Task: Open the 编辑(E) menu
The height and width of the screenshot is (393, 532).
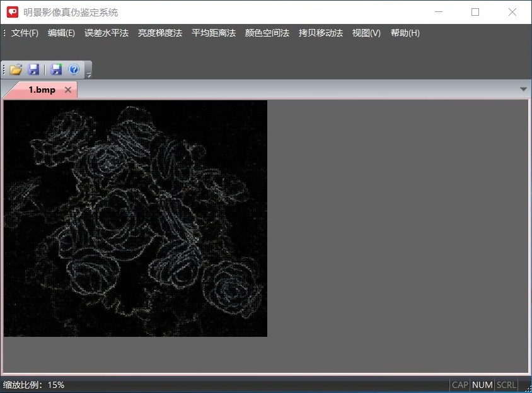Action: [x=61, y=33]
